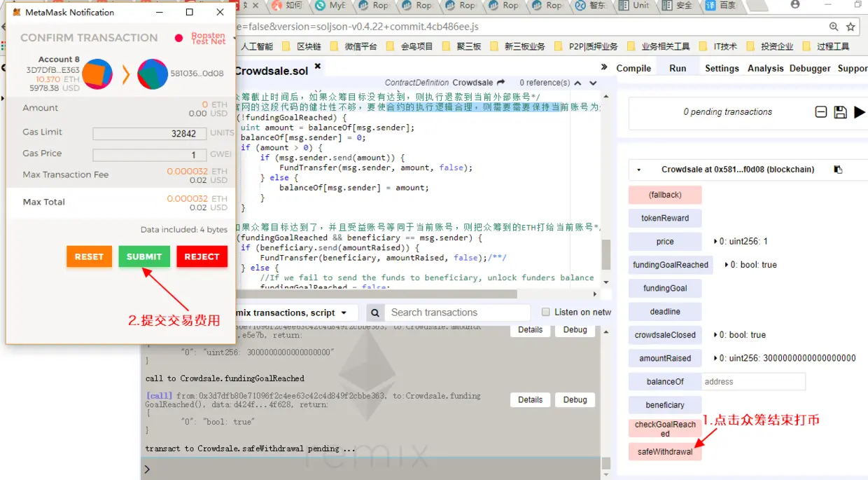Click the search magnifier icon
The height and width of the screenshot is (480, 868).
coord(375,313)
